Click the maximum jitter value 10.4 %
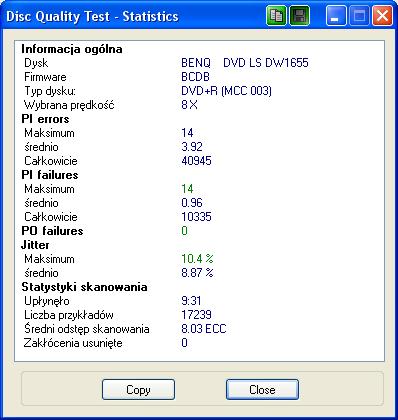Image resolution: width=398 pixels, height=420 pixels. (x=197, y=259)
